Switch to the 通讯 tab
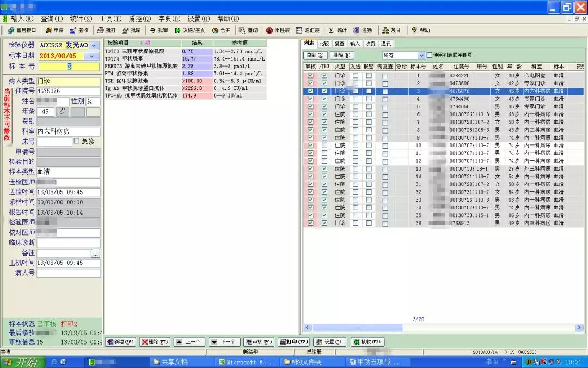 pos(386,44)
